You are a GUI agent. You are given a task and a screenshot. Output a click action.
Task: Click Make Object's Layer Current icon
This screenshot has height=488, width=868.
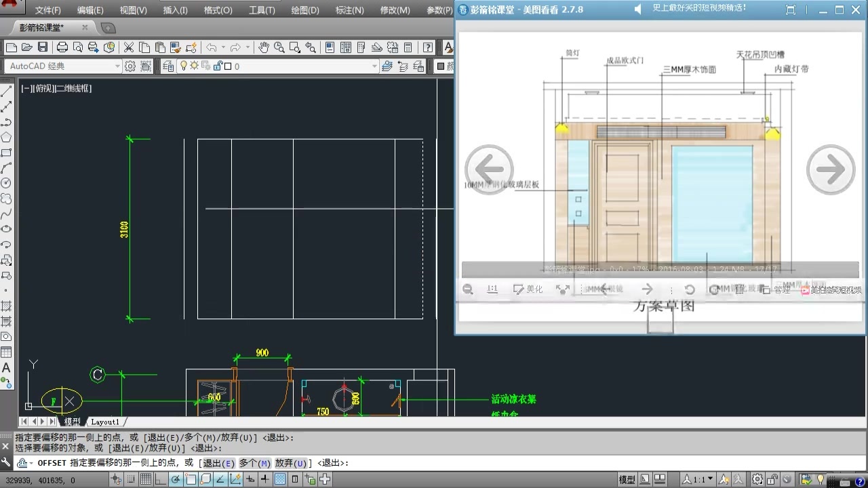point(387,66)
